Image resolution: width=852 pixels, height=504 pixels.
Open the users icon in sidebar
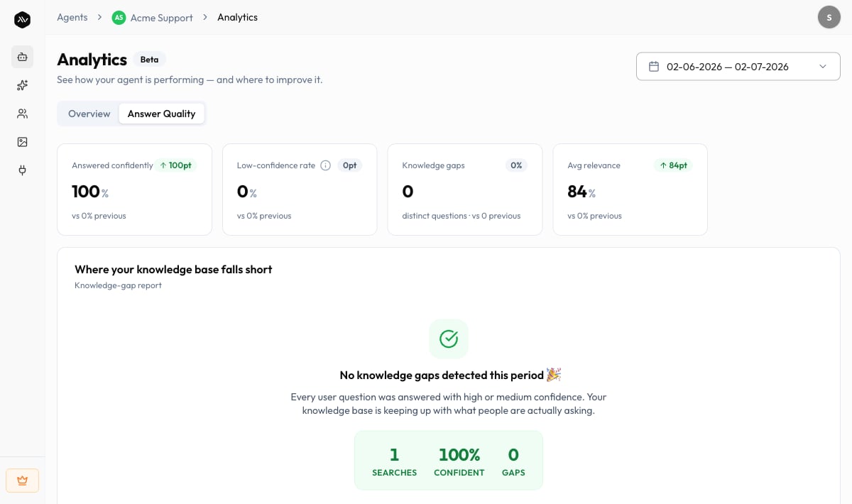tap(22, 114)
